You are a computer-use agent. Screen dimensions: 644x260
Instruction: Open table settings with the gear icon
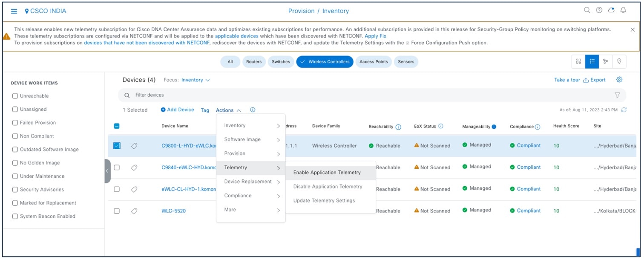[x=619, y=80]
